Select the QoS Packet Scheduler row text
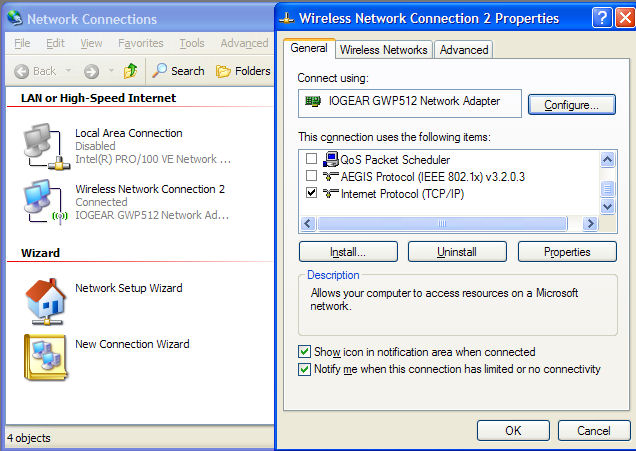Viewport: 636px width, 451px height. [395, 160]
